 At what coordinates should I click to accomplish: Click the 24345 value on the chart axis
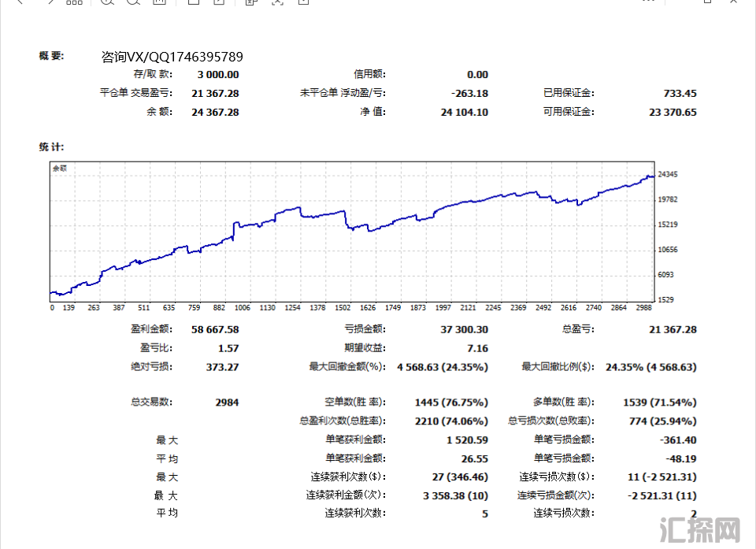(668, 174)
